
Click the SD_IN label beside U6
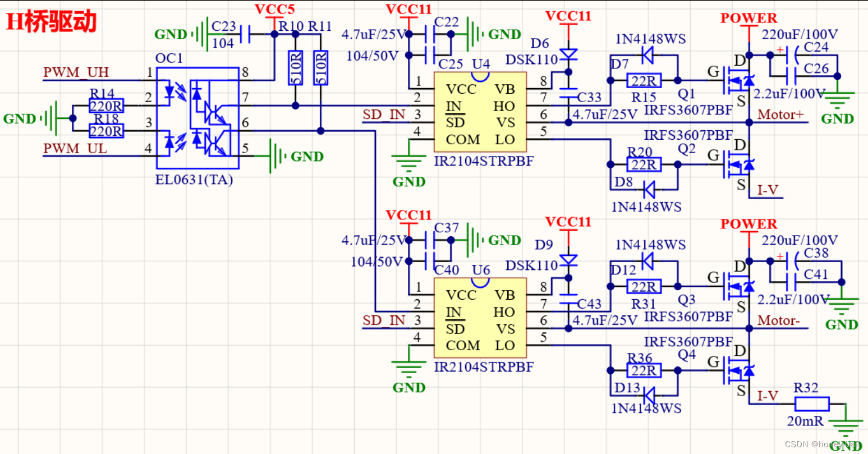pos(384,320)
